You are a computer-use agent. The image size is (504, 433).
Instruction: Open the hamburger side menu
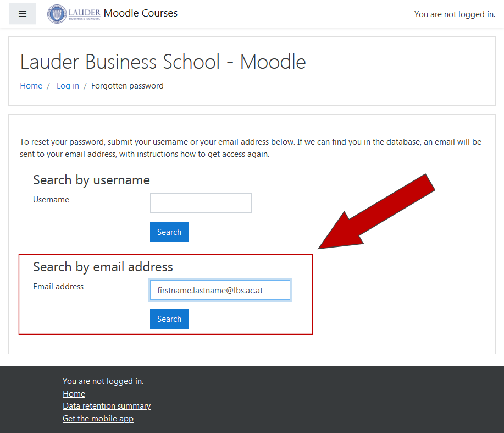[x=22, y=14]
